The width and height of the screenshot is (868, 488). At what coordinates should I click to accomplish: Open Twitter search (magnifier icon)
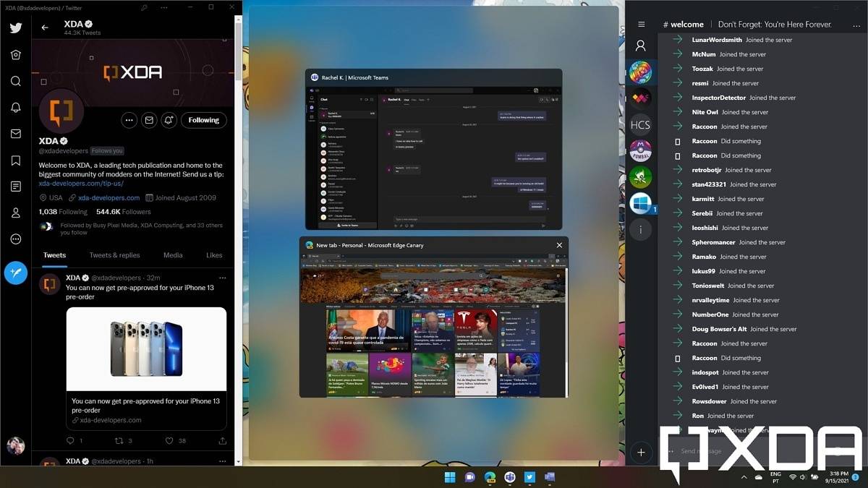(x=15, y=81)
